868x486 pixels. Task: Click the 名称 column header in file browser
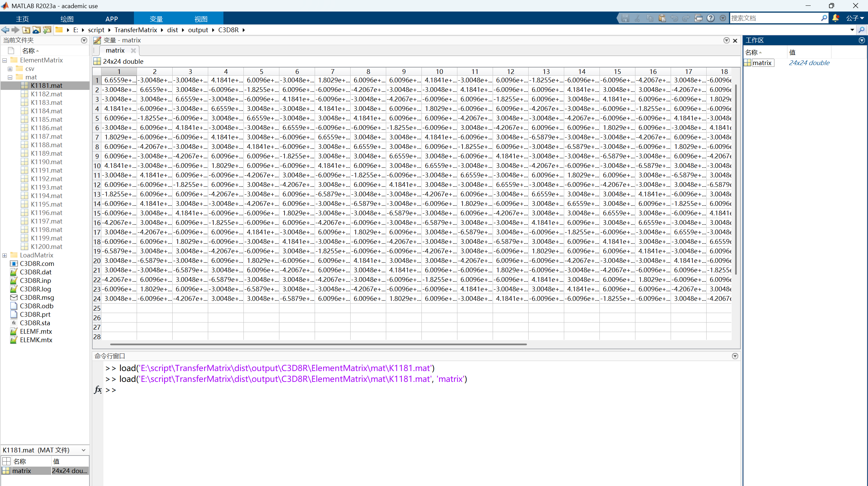[28, 51]
